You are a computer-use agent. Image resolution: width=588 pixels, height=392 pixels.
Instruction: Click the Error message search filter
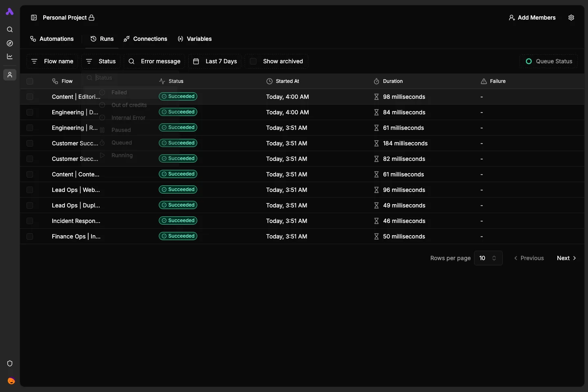pos(154,61)
